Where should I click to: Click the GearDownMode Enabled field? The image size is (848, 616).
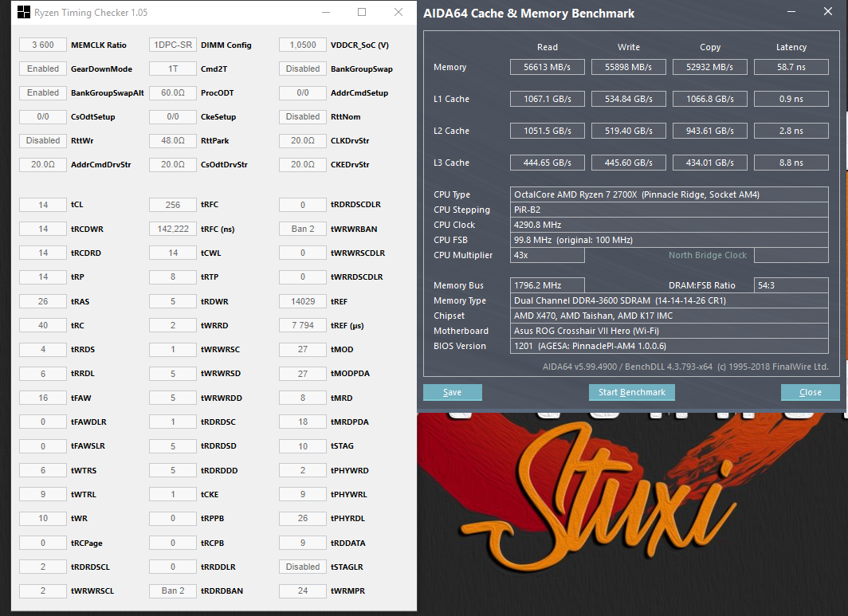click(43, 69)
